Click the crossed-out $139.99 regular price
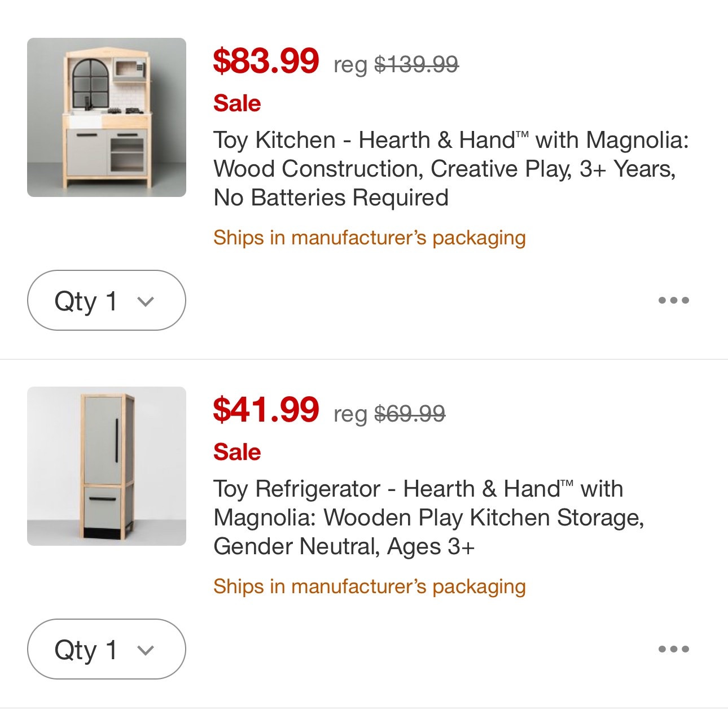Image resolution: width=728 pixels, height=710 pixels. tap(416, 64)
